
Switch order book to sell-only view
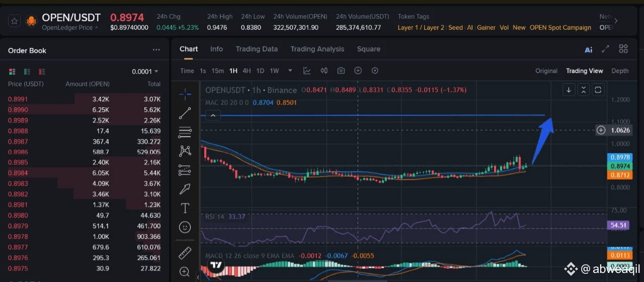tap(42, 72)
